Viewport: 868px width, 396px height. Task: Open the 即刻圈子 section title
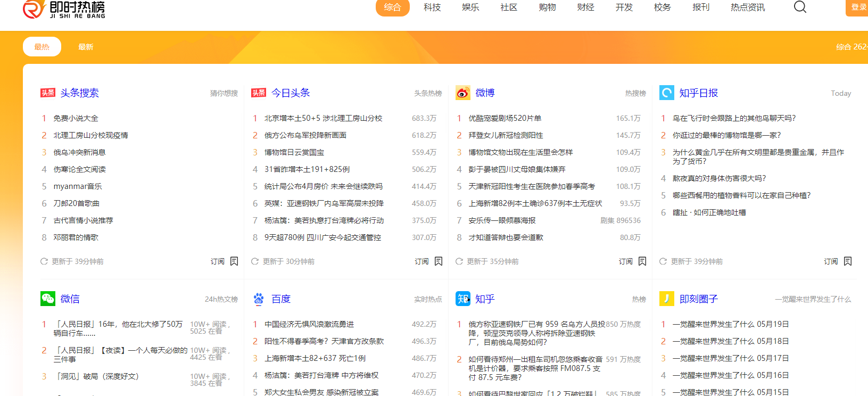[699, 299]
